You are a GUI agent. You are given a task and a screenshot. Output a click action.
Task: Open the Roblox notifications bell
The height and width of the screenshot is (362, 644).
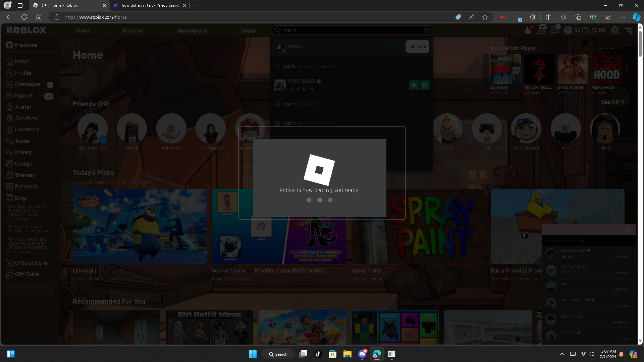click(528, 30)
